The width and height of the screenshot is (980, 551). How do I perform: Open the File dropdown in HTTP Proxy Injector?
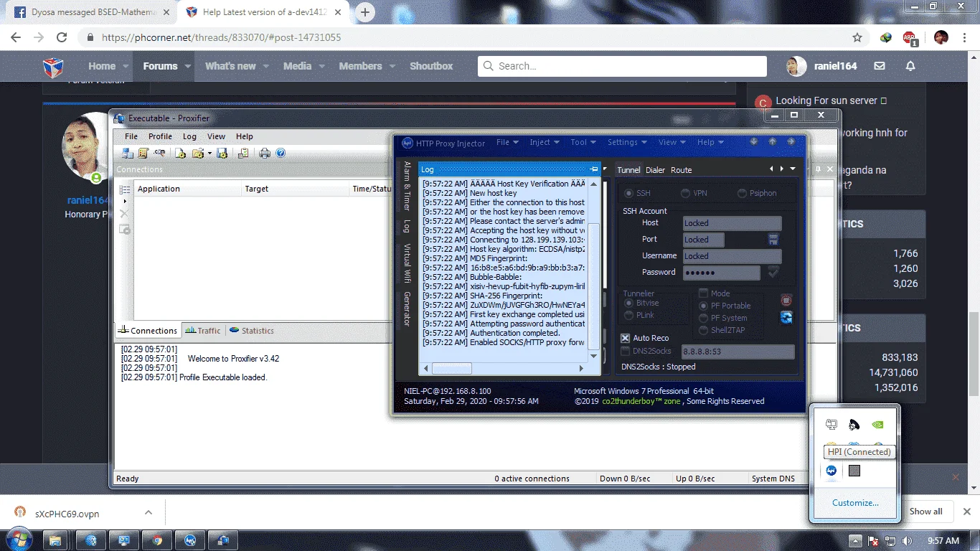point(507,142)
